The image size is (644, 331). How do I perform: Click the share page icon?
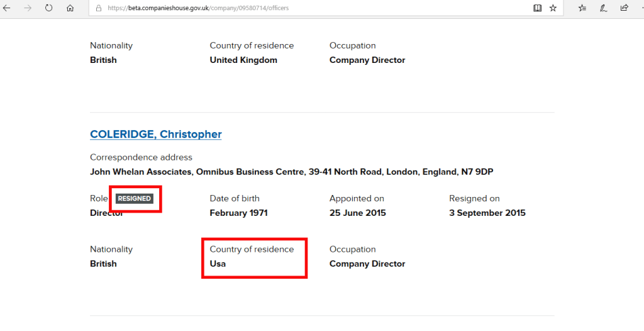[x=624, y=8]
